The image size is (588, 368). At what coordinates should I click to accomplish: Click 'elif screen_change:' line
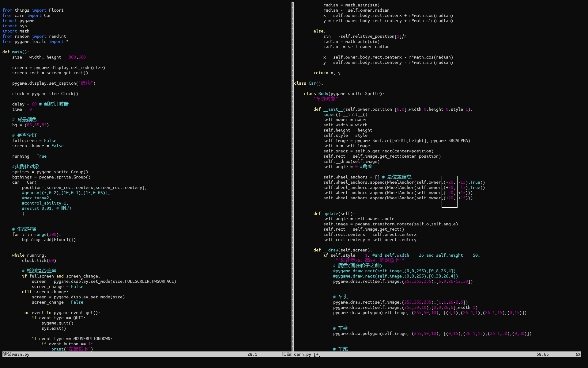coord(45,292)
